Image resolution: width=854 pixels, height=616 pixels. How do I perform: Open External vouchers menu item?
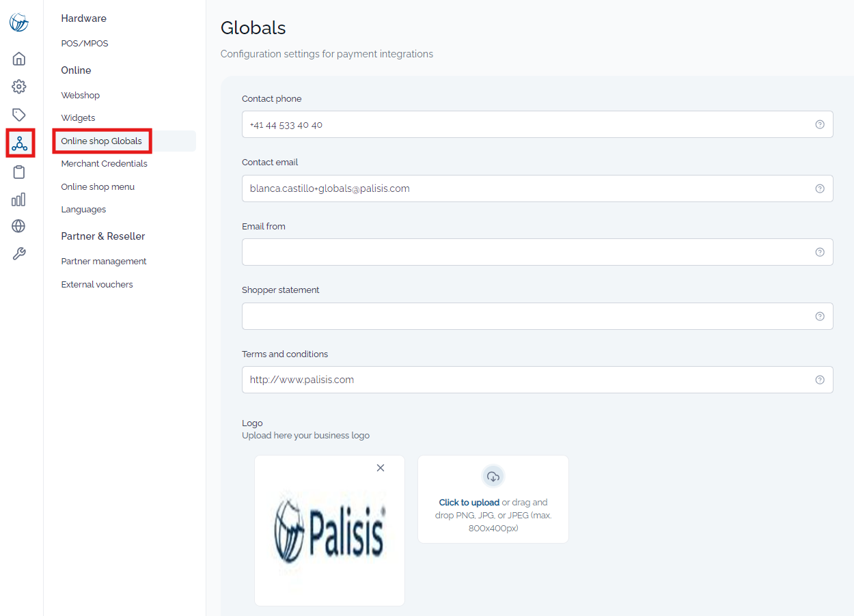click(97, 285)
